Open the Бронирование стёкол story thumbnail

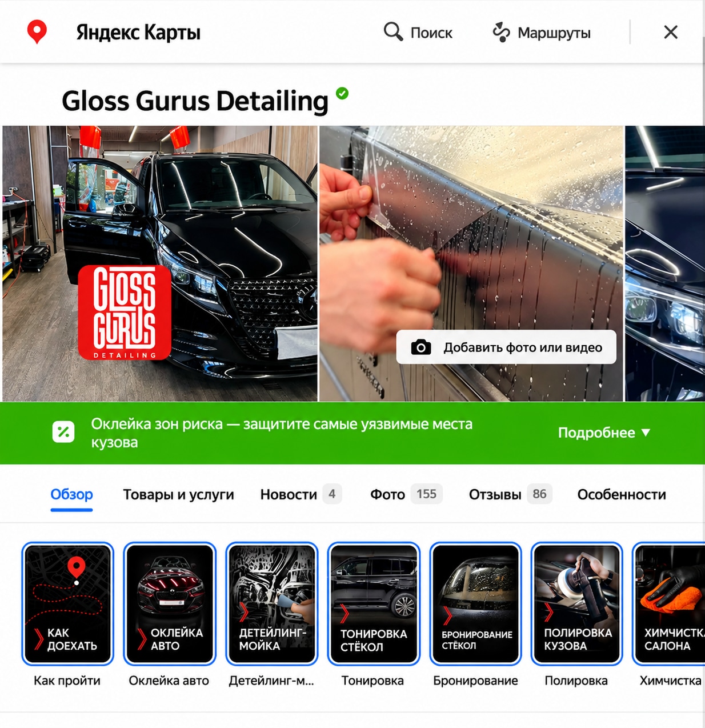coord(475,604)
